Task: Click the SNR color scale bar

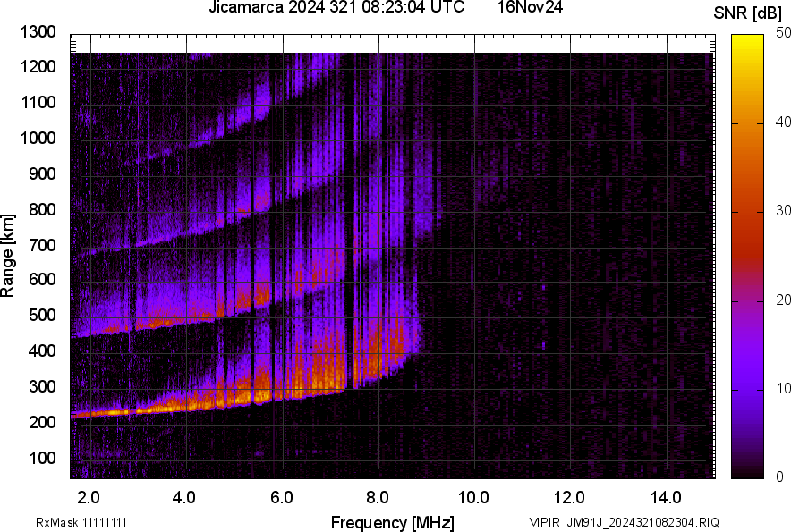Action: [x=747, y=257]
